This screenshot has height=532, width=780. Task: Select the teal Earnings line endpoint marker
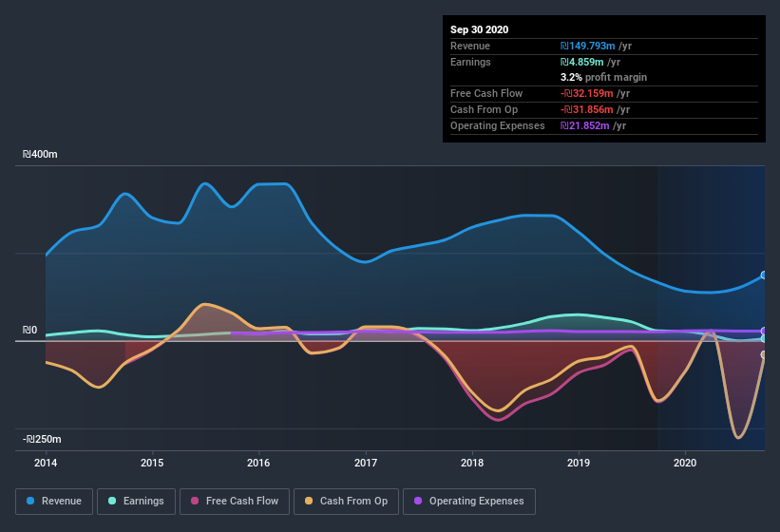pyautogui.click(x=764, y=338)
